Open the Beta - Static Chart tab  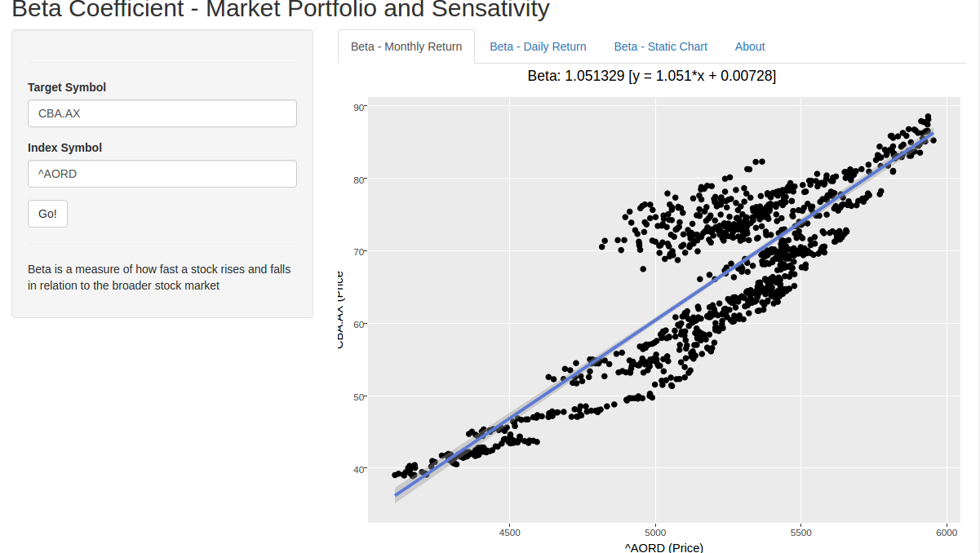[x=660, y=46]
